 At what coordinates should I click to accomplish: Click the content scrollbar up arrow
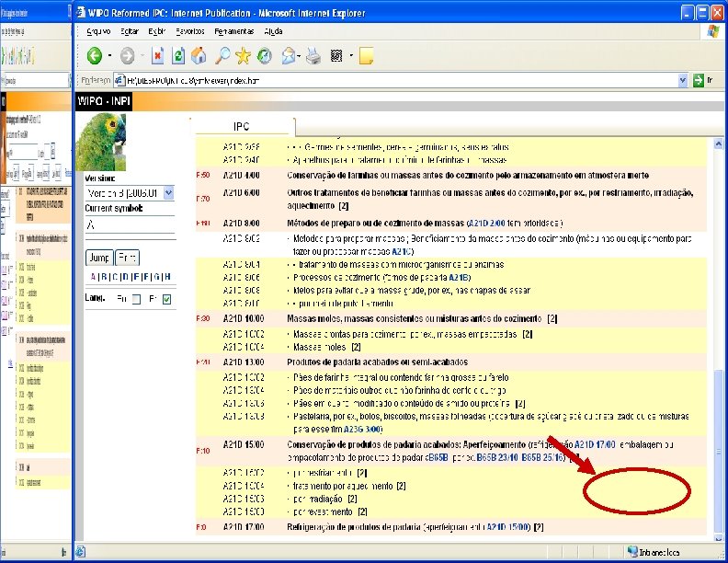coord(718,144)
